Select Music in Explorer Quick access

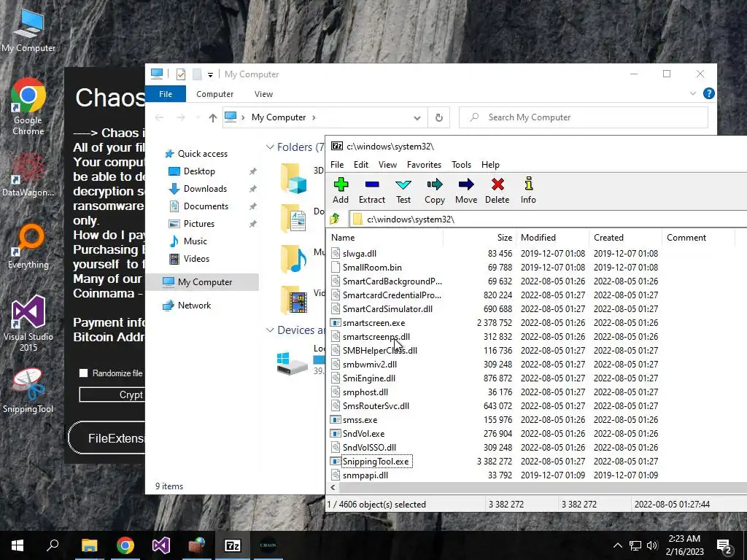point(196,241)
